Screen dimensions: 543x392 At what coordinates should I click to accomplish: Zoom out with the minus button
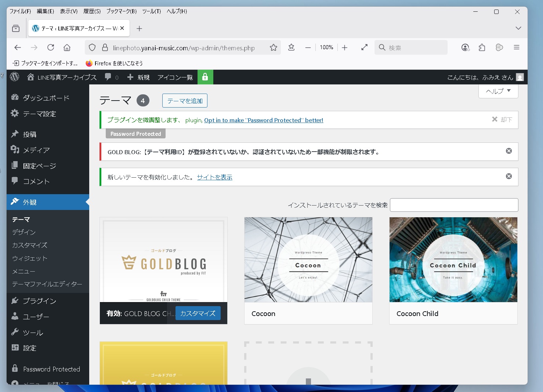pyautogui.click(x=308, y=47)
